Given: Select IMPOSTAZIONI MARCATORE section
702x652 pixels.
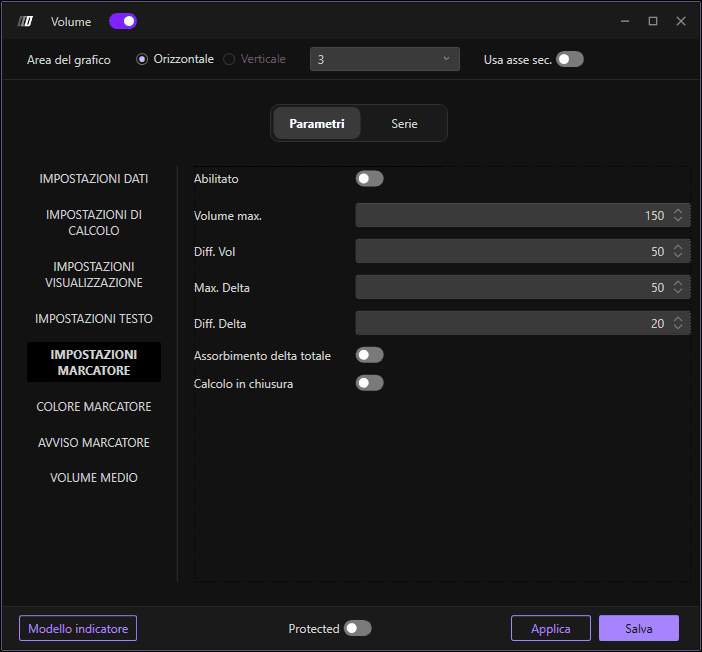Looking at the screenshot, I should 94,362.
